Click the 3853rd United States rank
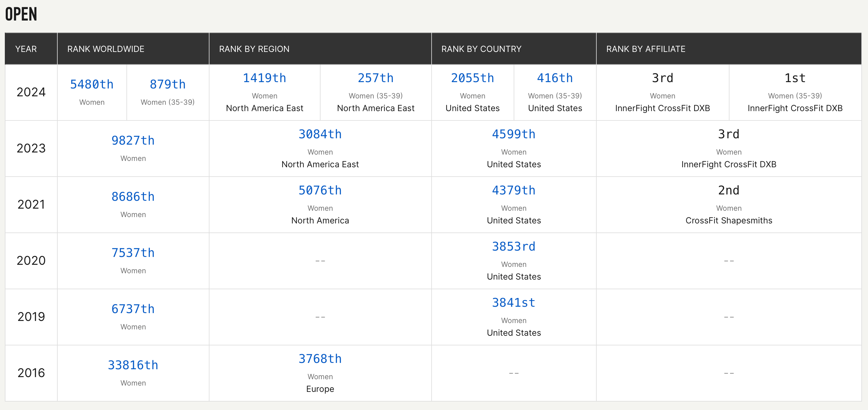 513,247
